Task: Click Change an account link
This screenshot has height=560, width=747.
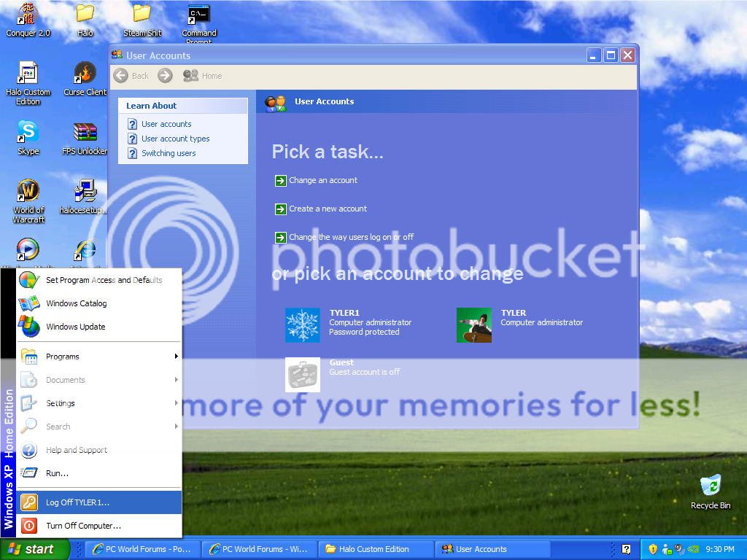Action: (x=322, y=180)
